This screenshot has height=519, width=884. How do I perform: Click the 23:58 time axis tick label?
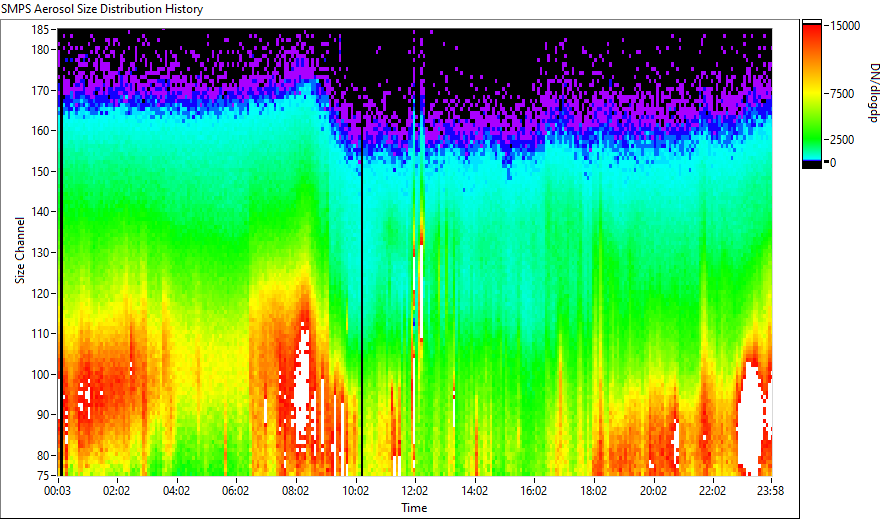point(770,491)
